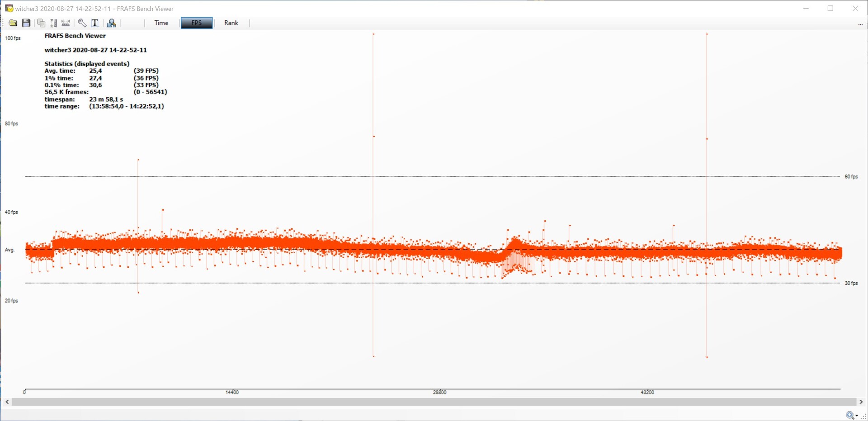Open a benchmark file with the folder icon
The width and height of the screenshot is (868, 421).
(x=13, y=23)
